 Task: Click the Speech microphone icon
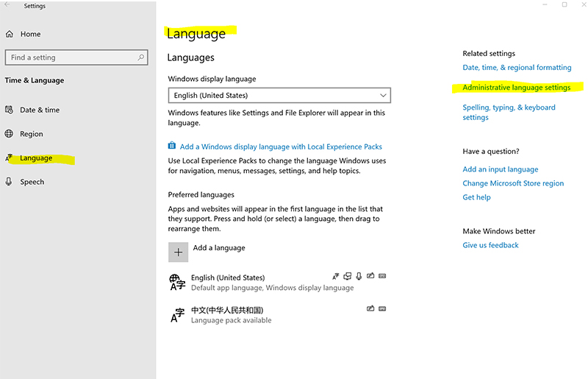(x=9, y=182)
